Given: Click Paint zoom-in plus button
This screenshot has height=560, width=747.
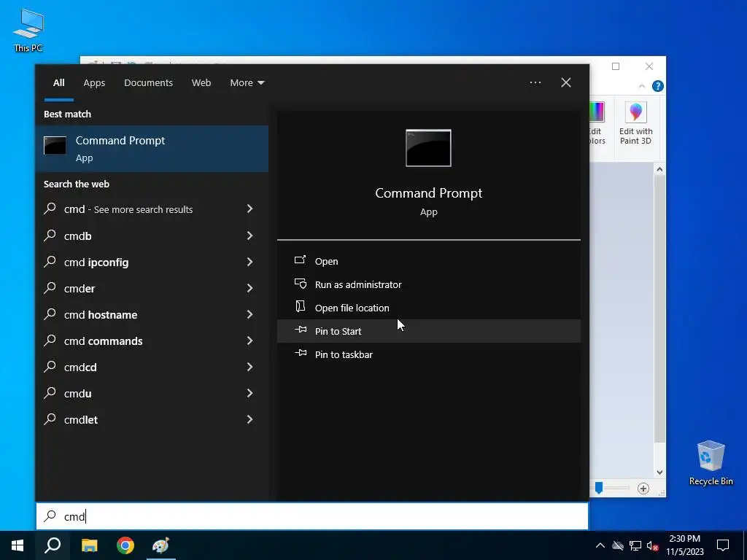Looking at the screenshot, I should point(643,489).
